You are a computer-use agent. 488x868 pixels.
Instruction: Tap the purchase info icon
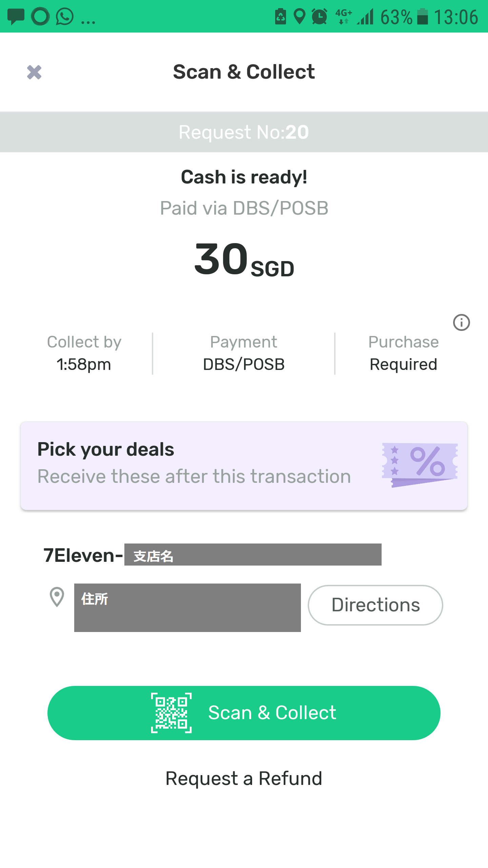pos(461,322)
